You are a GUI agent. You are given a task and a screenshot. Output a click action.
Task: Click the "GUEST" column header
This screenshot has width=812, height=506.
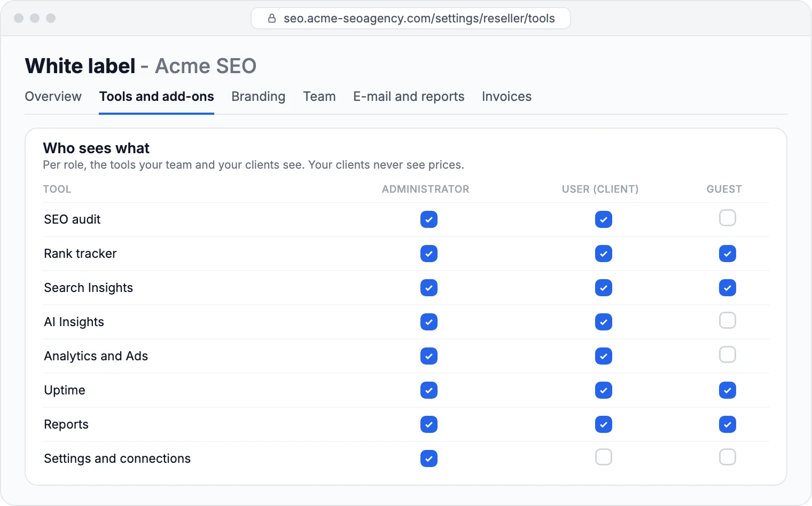pyautogui.click(x=724, y=189)
